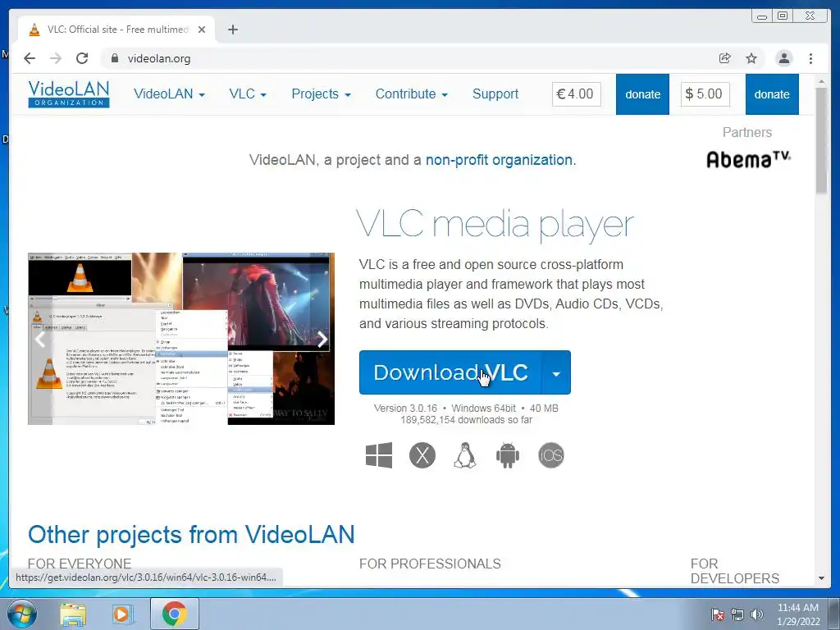Click the Windows platform icon

click(379, 455)
